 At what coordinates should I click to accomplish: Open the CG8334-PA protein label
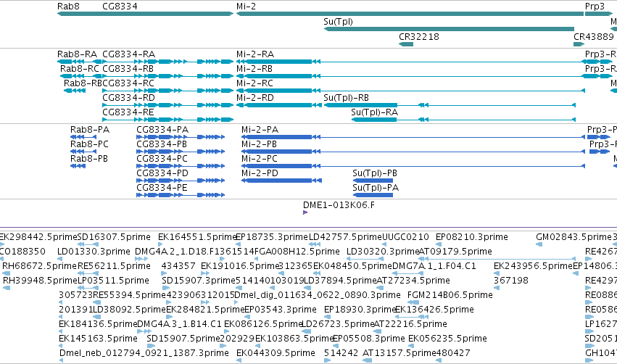(162, 130)
